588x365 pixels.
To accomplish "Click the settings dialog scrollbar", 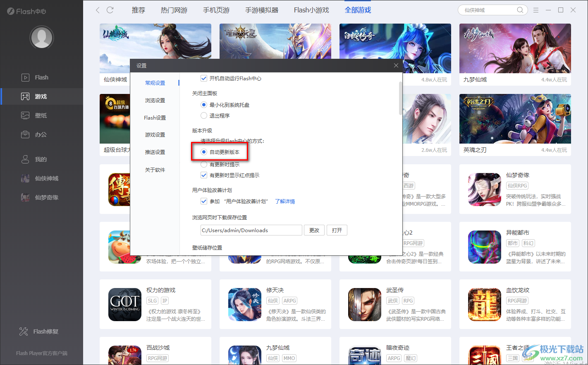I will (x=400, y=98).
